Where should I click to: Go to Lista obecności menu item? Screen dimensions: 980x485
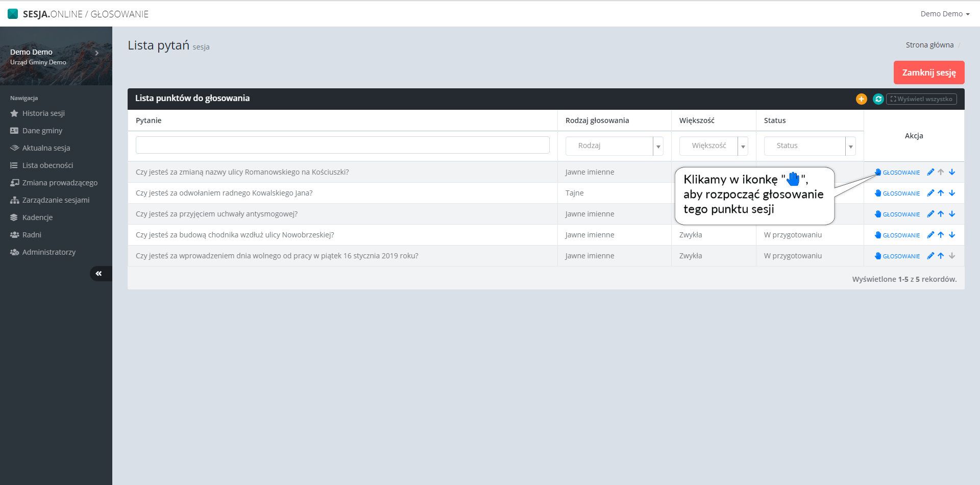(47, 165)
